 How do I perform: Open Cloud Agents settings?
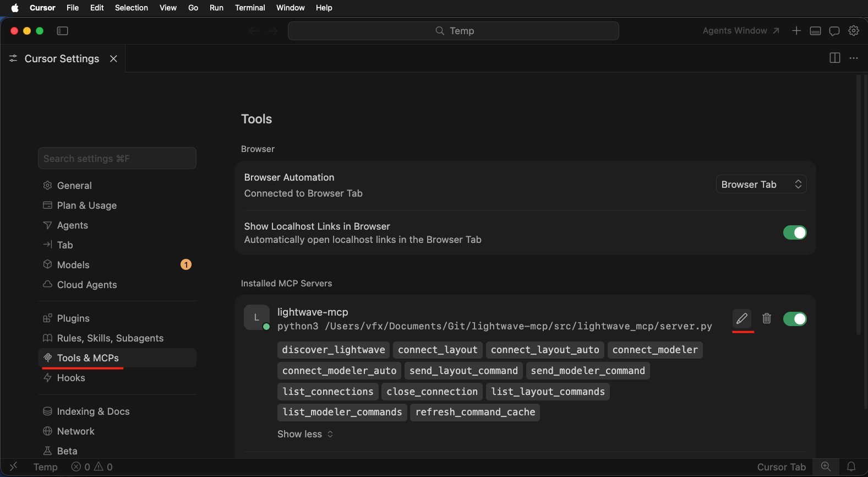coord(117,285)
